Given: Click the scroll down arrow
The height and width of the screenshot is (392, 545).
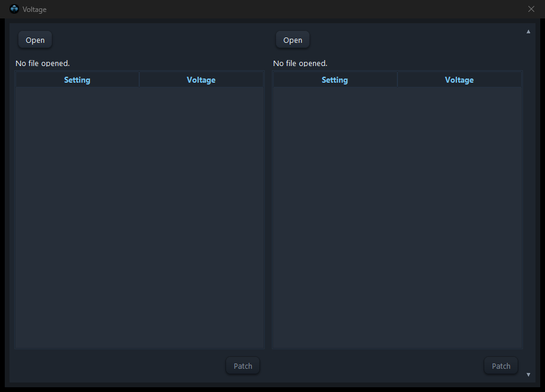Looking at the screenshot, I should click(x=528, y=375).
